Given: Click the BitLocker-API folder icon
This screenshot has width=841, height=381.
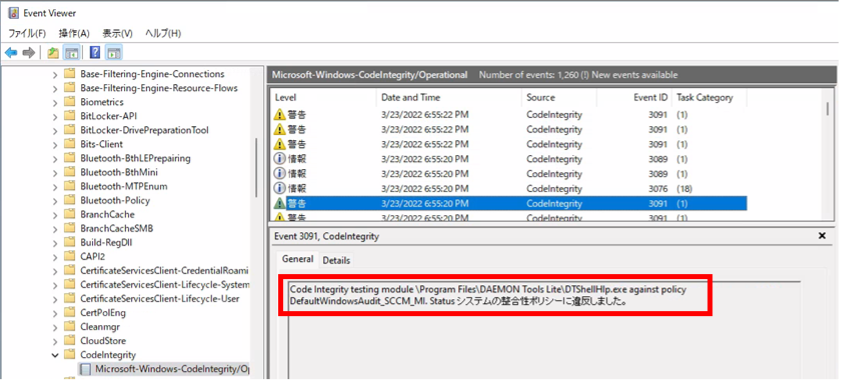Looking at the screenshot, I should (x=70, y=116).
